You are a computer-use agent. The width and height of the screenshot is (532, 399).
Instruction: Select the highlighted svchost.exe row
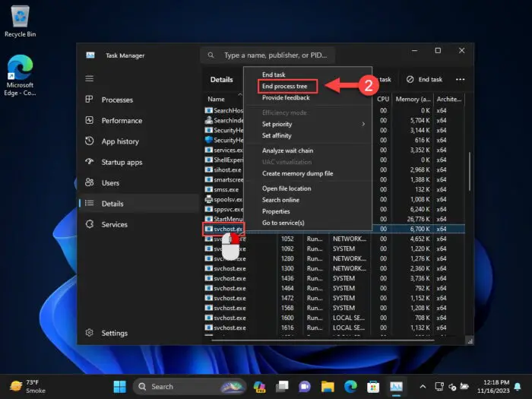334,229
